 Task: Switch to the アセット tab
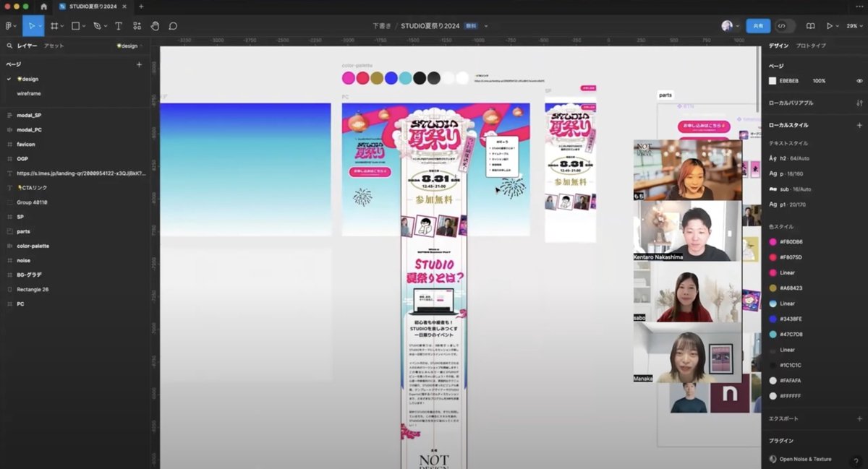tap(54, 46)
